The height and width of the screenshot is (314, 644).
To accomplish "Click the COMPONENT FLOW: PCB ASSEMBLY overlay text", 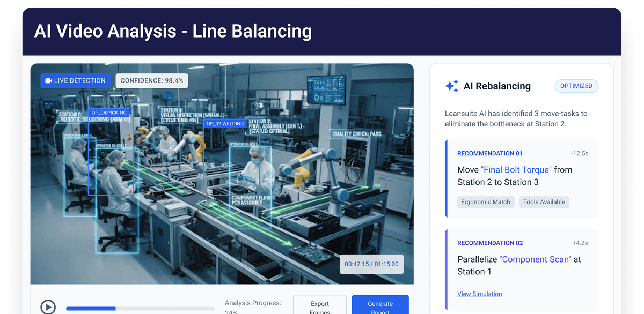I will coord(250,201).
